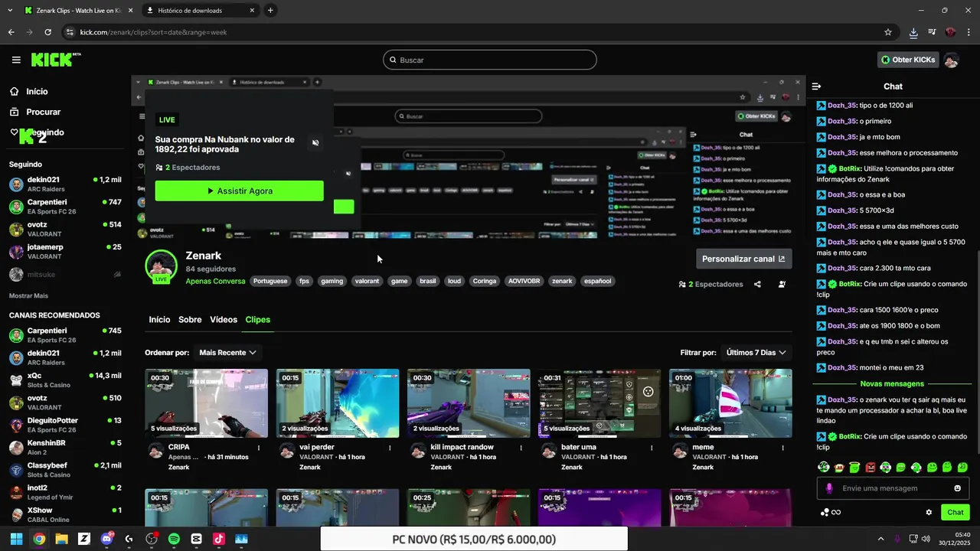980x551 pixels.
Task: Play the CRIPA clip thumbnail
Action: click(x=206, y=403)
